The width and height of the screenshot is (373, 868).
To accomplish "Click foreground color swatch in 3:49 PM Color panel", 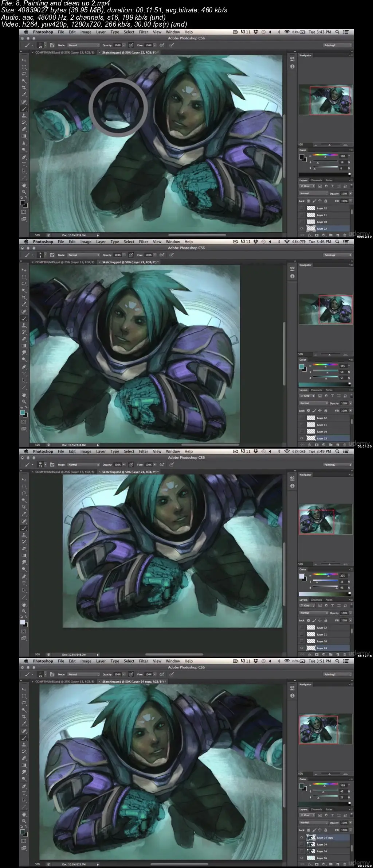I will pos(301,576).
